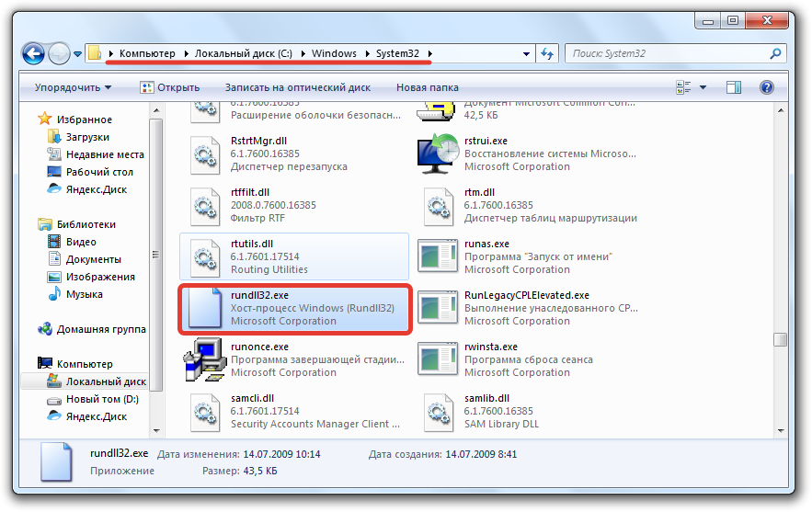The height and width of the screenshot is (512, 812).
Task: Open the Музыка library
Action: (x=85, y=294)
